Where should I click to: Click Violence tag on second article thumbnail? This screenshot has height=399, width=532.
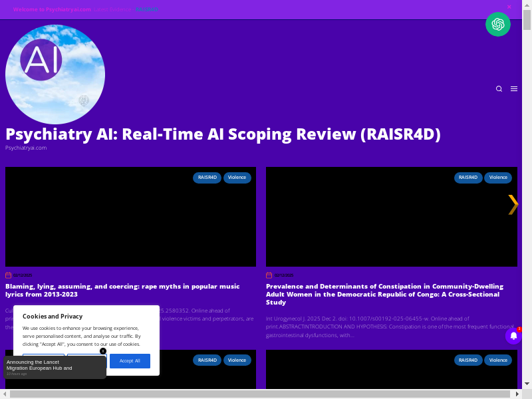(x=498, y=178)
